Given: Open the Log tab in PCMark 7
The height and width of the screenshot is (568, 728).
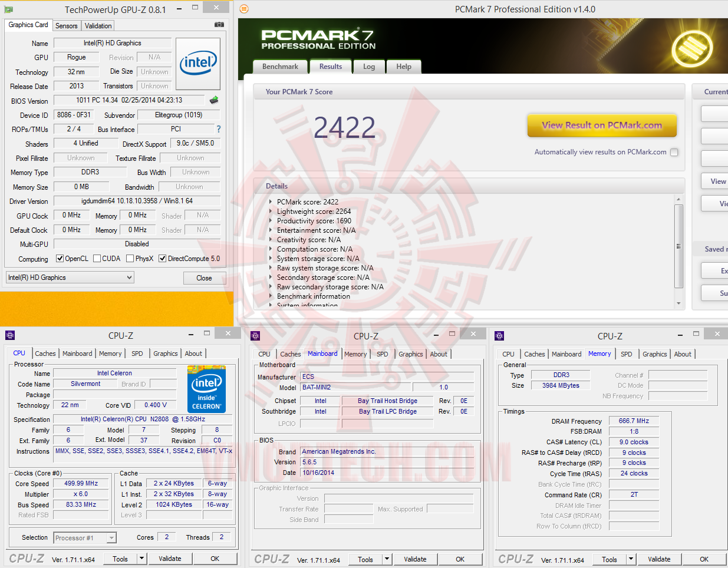Looking at the screenshot, I should tap(369, 67).
